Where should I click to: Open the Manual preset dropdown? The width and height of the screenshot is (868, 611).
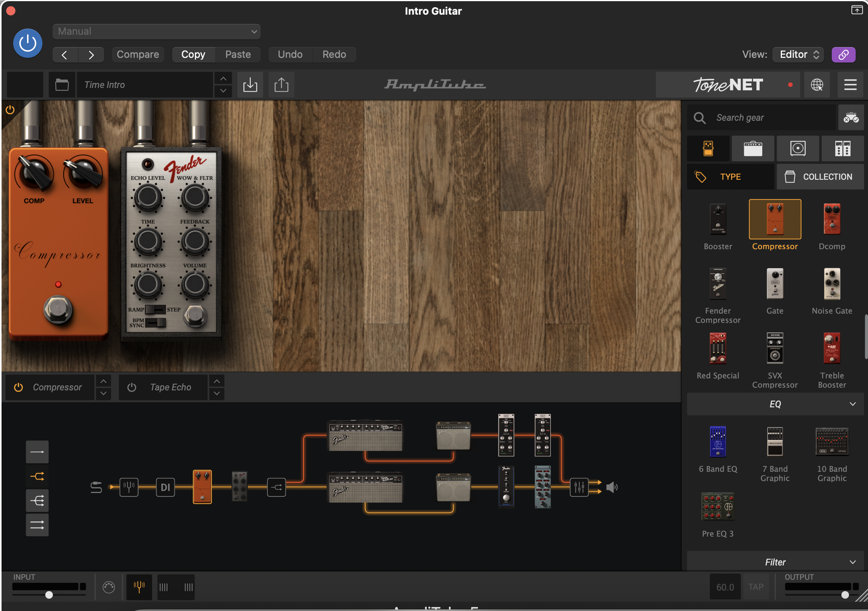point(156,32)
